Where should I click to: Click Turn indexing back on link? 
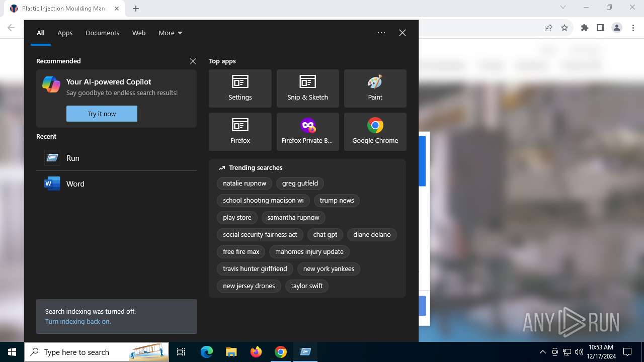(x=78, y=322)
